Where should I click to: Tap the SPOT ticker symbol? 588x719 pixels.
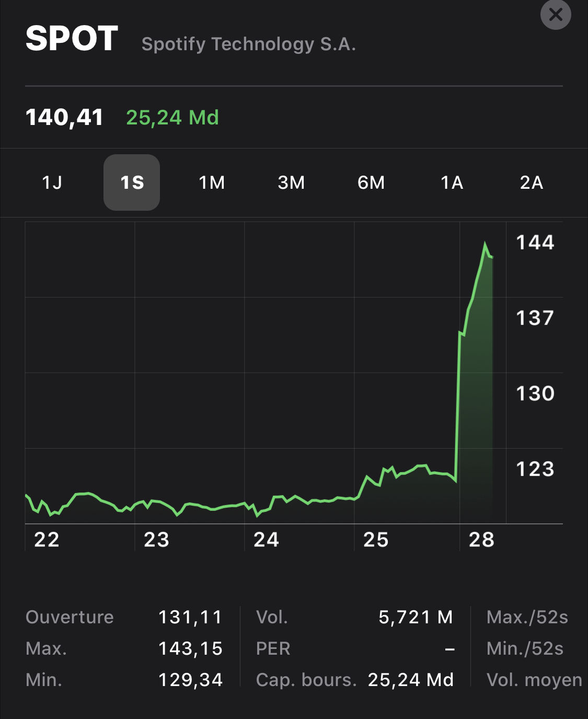click(x=72, y=39)
